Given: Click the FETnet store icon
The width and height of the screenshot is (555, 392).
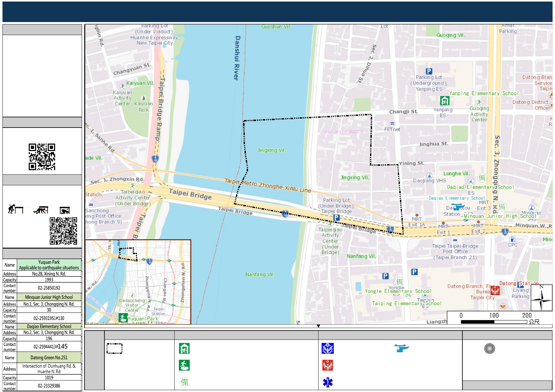Looking at the screenshot, I should point(392,123).
